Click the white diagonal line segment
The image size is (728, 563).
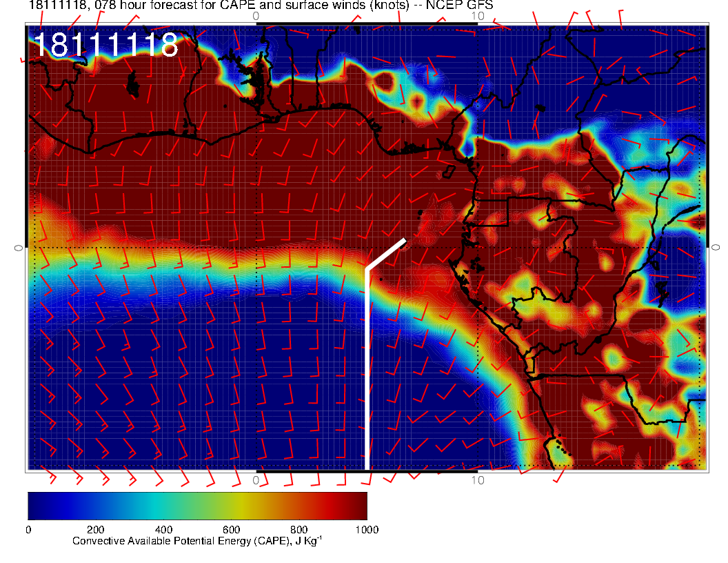(386, 254)
